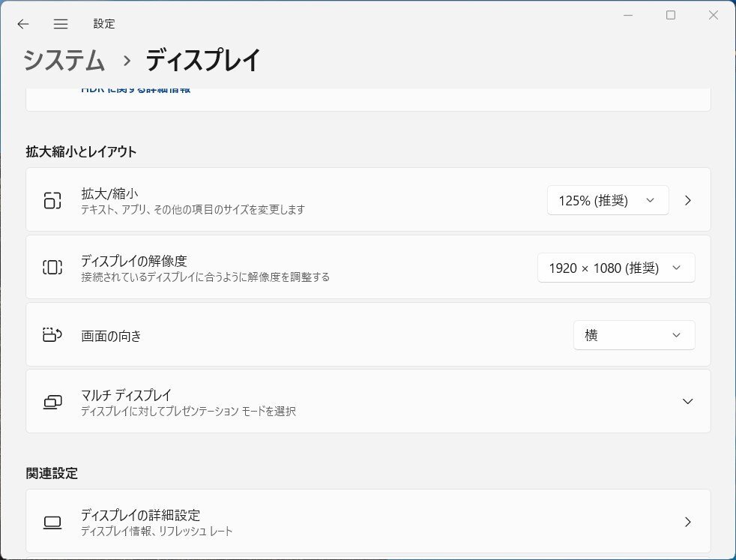Open the navigation hamburger menu
Image resolution: width=736 pixels, height=560 pixels.
tap(61, 23)
